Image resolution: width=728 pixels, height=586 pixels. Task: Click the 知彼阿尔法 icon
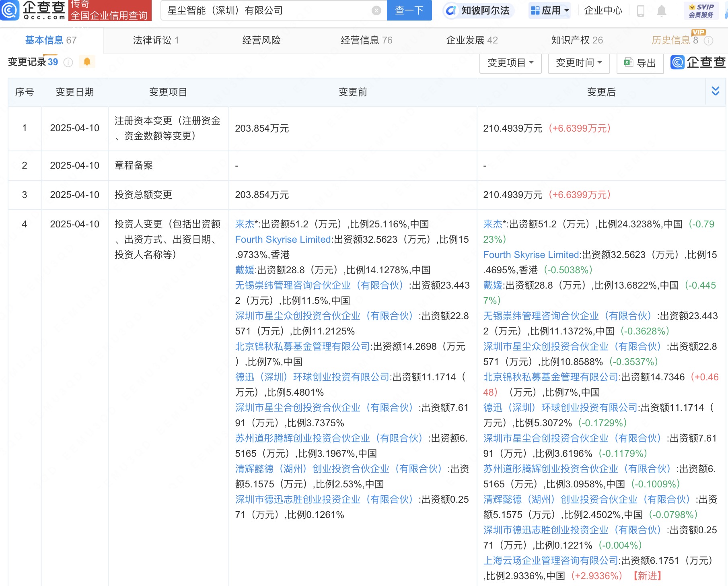click(451, 10)
